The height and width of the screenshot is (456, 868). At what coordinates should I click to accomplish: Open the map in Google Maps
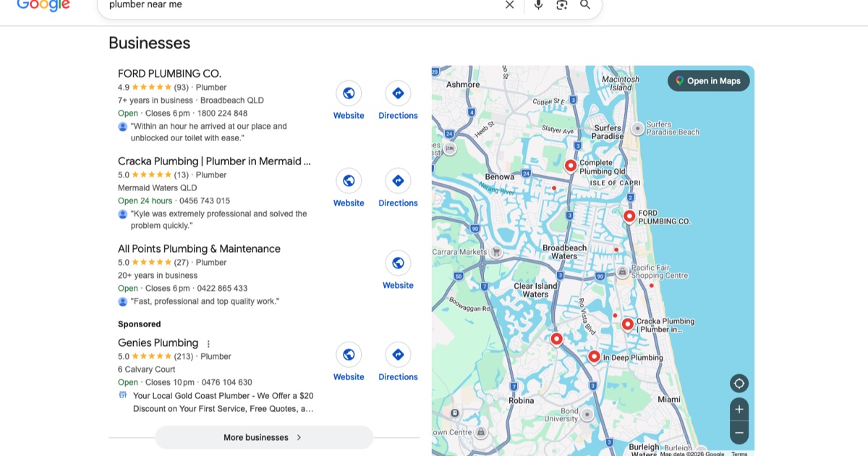point(709,81)
